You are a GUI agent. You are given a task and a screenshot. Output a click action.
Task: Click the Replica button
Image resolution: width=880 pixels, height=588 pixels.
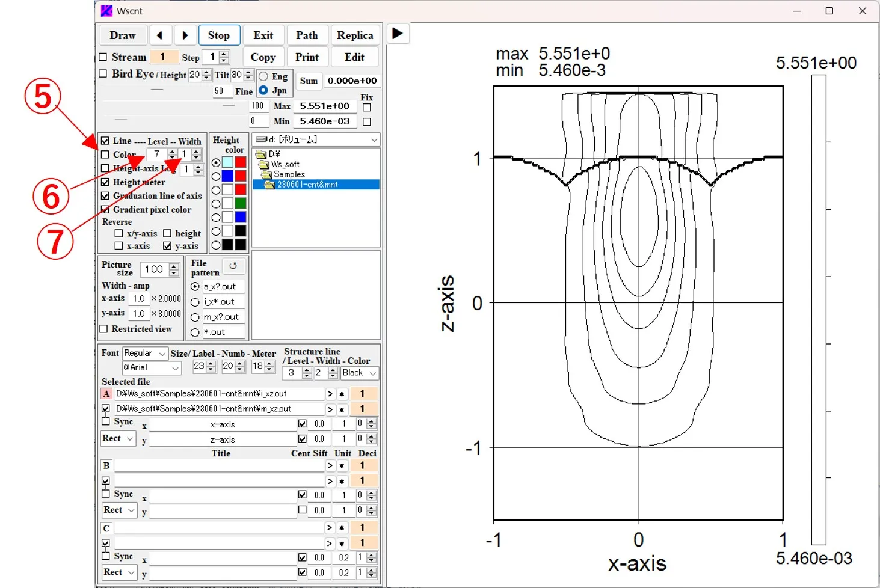(355, 35)
